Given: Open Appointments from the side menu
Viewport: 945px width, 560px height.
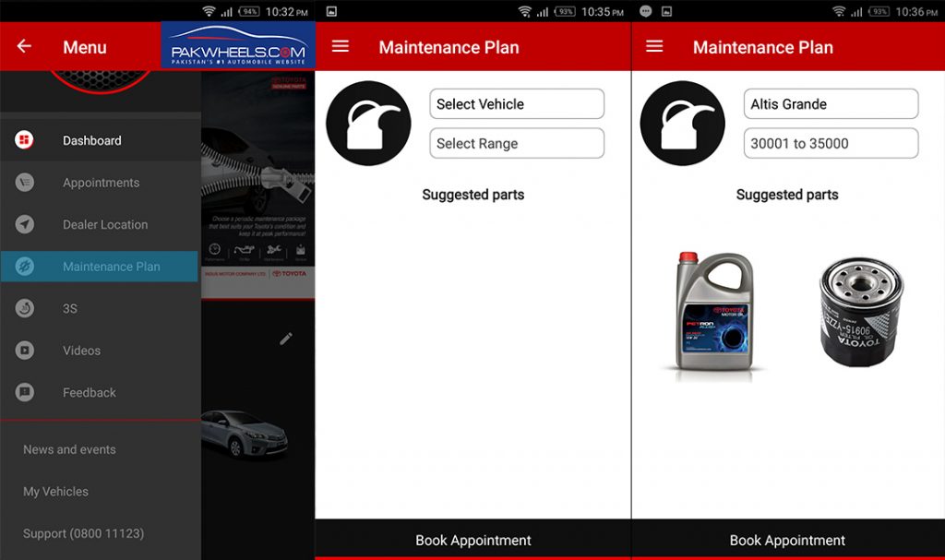Looking at the screenshot, I should click(x=100, y=183).
